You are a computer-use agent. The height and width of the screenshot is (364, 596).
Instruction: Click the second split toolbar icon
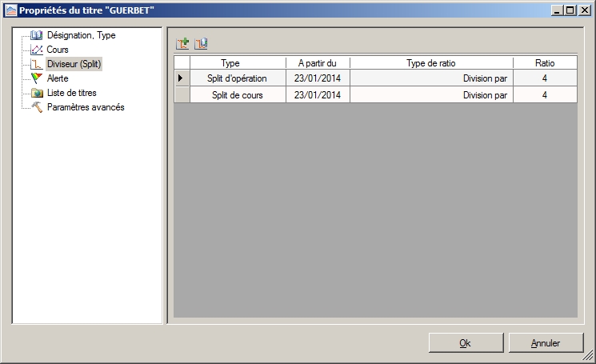201,44
